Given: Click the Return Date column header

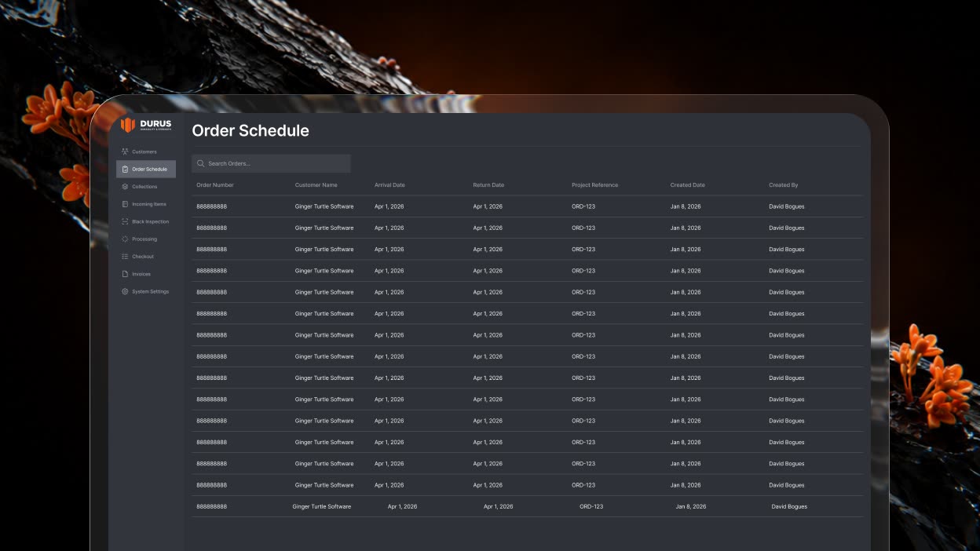Looking at the screenshot, I should tap(488, 185).
